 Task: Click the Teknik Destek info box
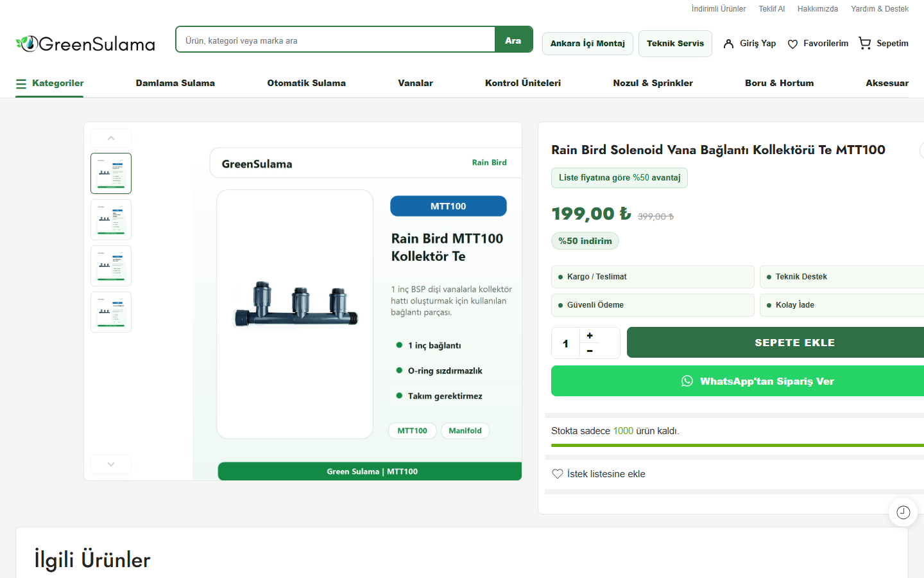coord(842,277)
